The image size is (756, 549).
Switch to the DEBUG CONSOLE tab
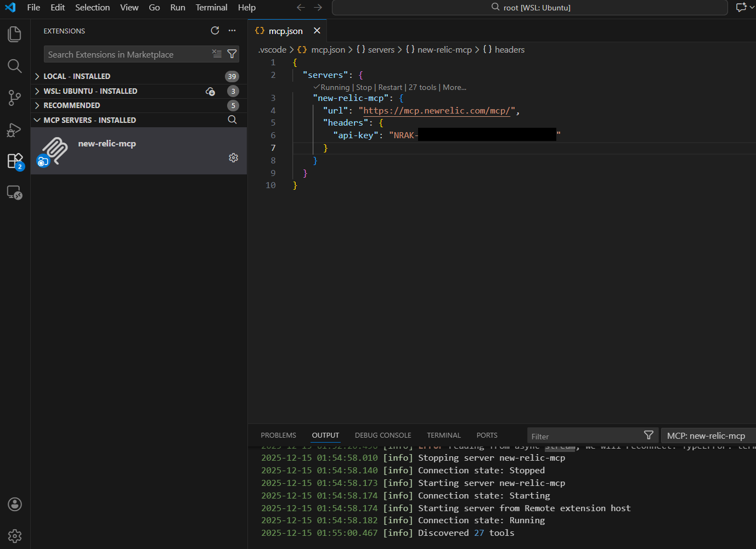[382, 435]
